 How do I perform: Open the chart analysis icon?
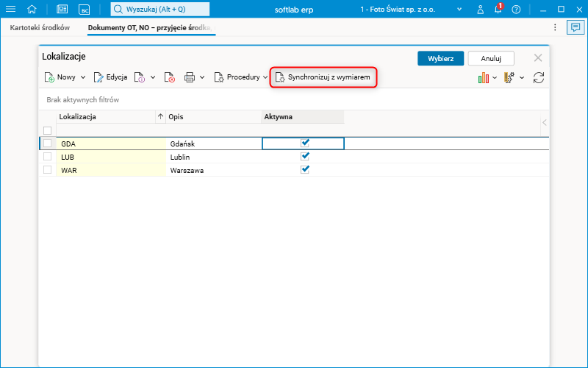[x=484, y=78]
